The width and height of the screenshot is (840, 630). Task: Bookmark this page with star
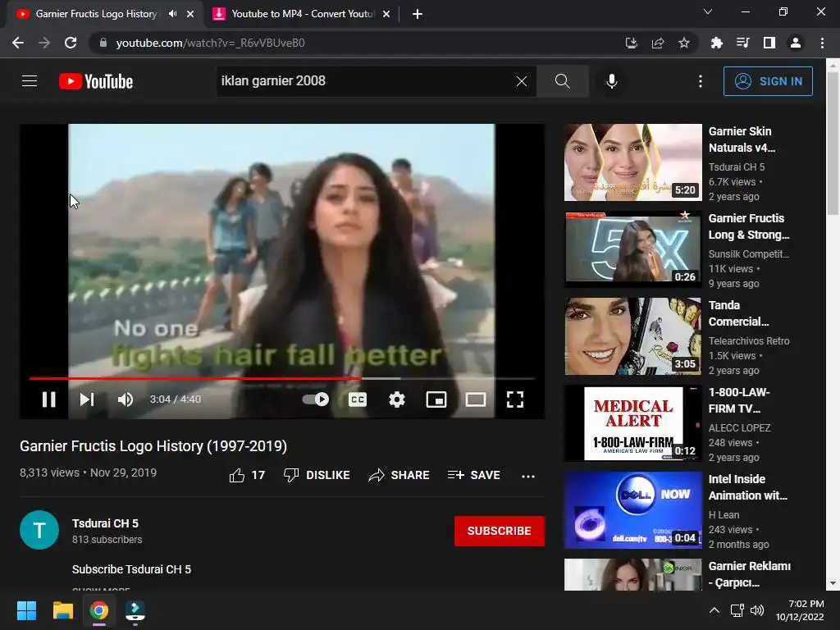tap(684, 43)
